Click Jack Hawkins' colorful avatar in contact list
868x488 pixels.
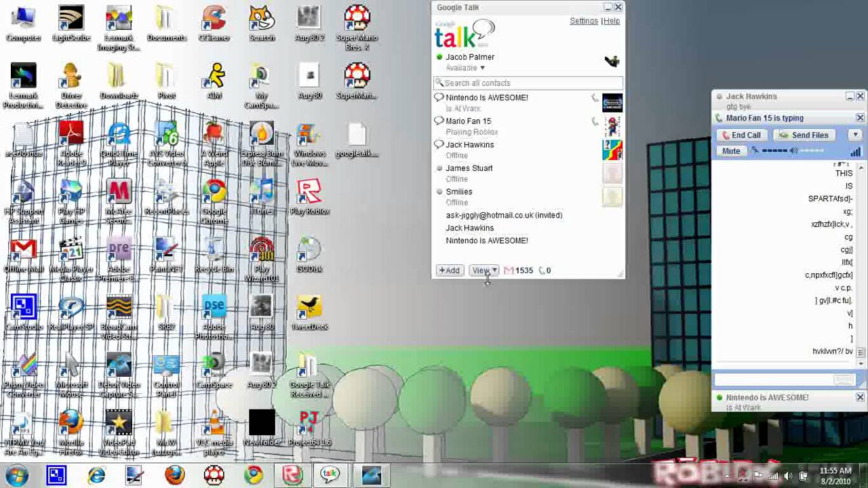pos(612,150)
